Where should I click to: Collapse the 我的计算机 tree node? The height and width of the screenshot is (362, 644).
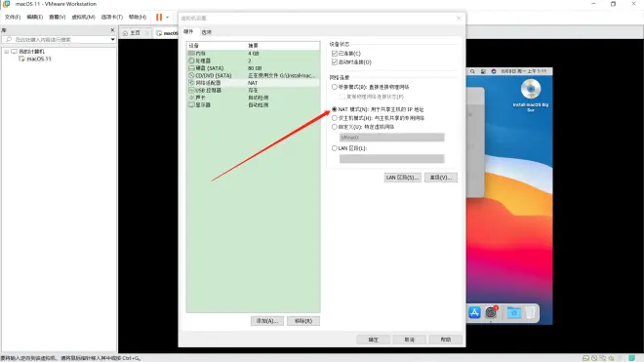click(x=7, y=52)
